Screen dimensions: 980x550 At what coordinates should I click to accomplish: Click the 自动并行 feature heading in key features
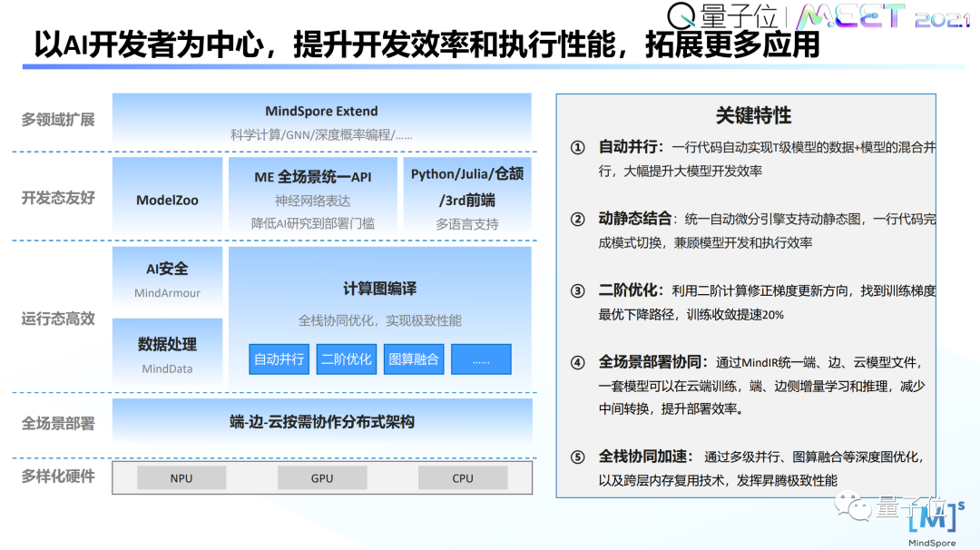coord(630,147)
